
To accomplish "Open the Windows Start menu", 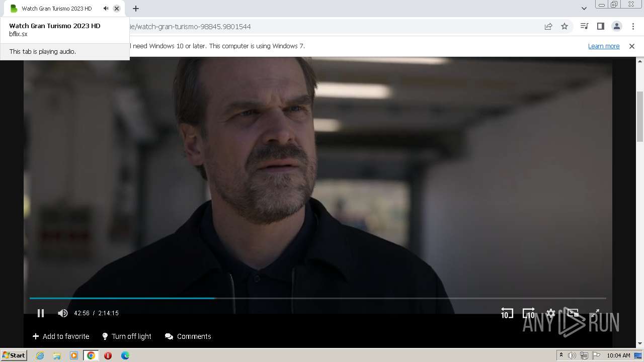I will pyautogui.click(x=14, y=355).
